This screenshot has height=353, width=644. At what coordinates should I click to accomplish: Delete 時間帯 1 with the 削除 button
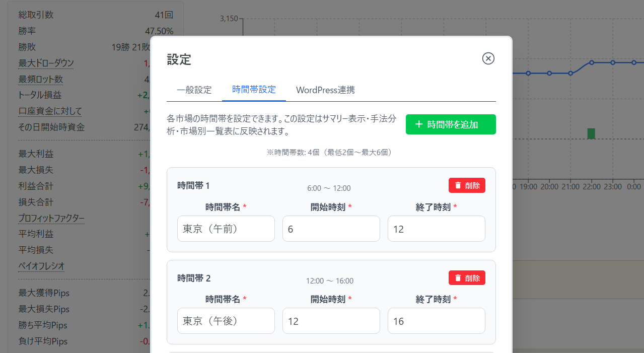coord(467,185)
